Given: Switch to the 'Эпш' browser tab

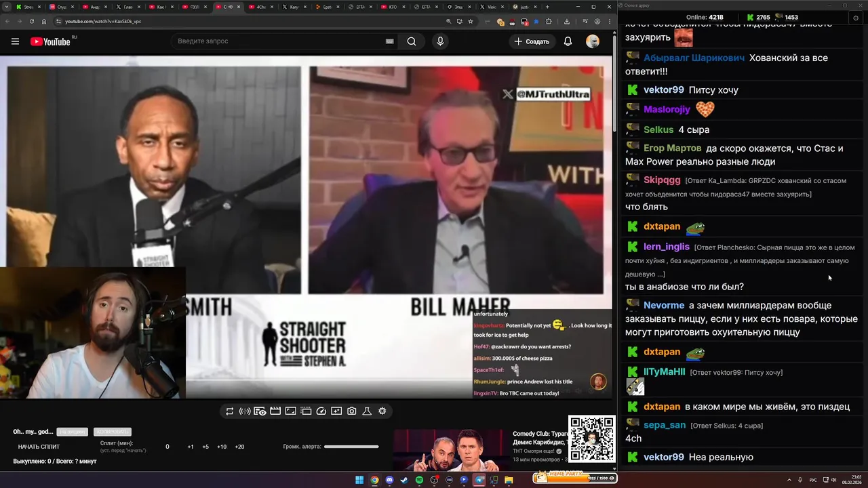Looking at the screenshot, I should 459,7.
